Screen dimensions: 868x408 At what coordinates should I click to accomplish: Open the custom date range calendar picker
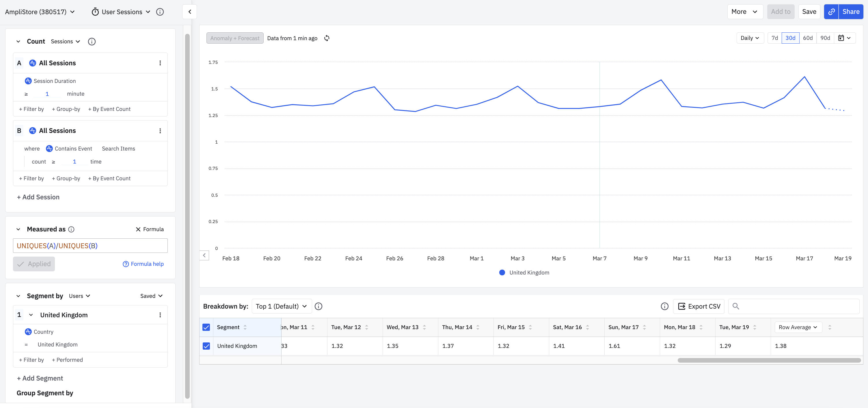click(x=844, y=38)
